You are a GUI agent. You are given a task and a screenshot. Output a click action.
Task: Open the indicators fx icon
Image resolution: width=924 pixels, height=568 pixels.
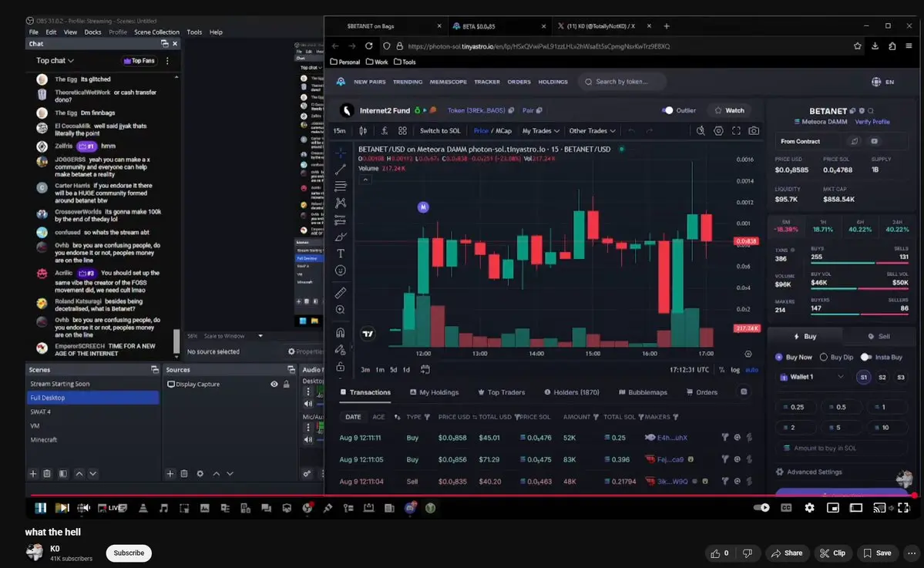385,131
